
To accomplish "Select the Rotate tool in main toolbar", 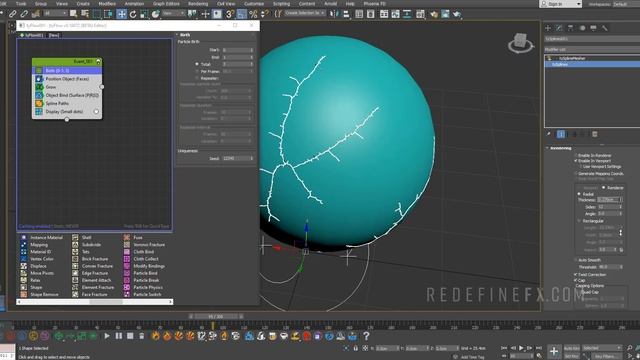I will pyautogui.click(x=133, y=14).
